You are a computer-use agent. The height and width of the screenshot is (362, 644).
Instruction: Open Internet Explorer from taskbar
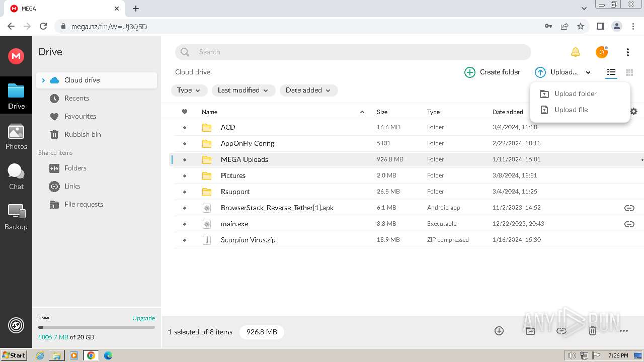coord(40,355)
